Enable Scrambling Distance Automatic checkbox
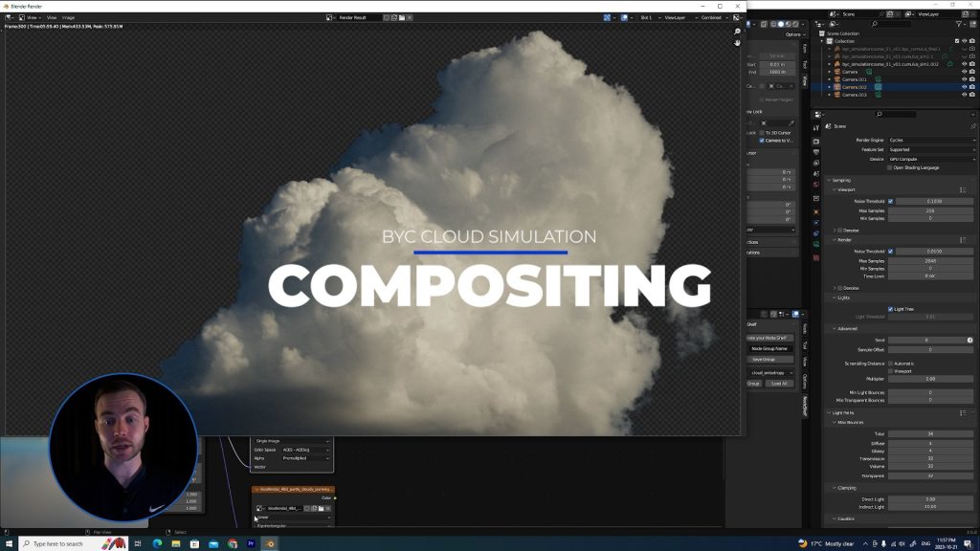 tap(891, 364)
